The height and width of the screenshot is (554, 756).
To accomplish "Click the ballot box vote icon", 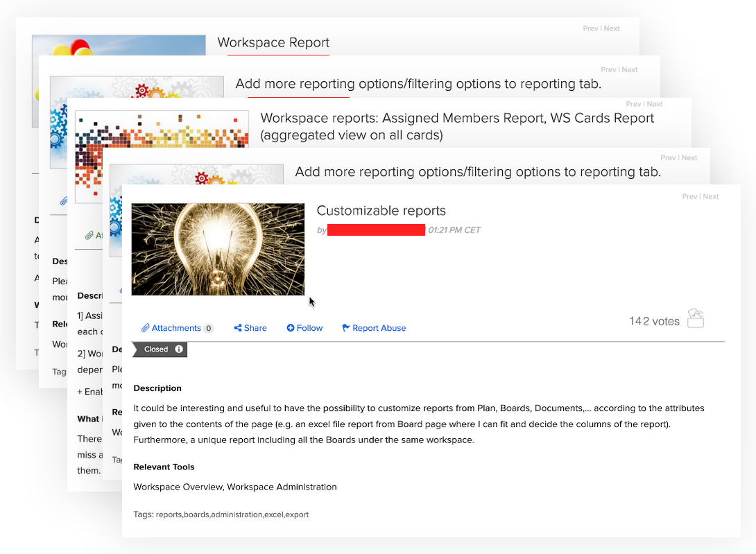I will (695, 319).
